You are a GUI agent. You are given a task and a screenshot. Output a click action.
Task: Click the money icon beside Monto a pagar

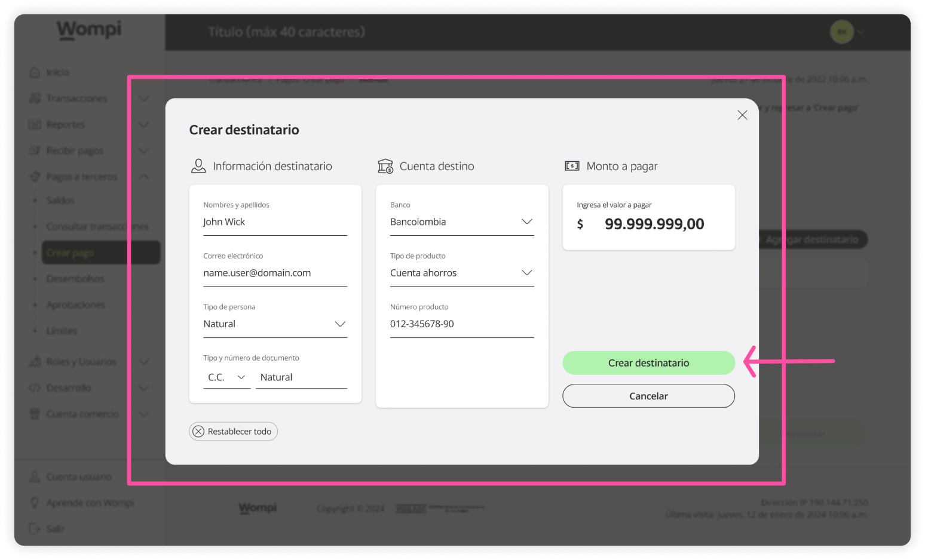coord(572,166)
